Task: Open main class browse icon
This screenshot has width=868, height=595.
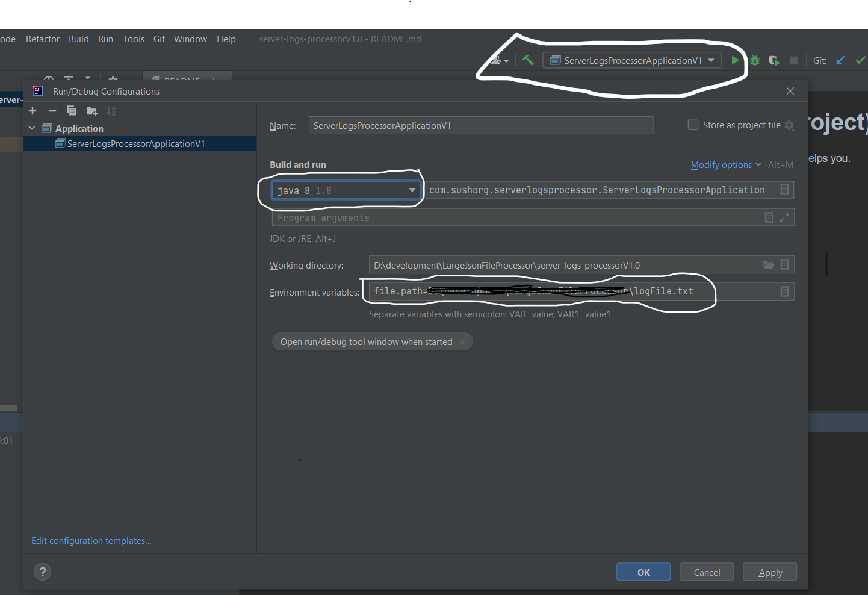Action: tap(785, 190)
